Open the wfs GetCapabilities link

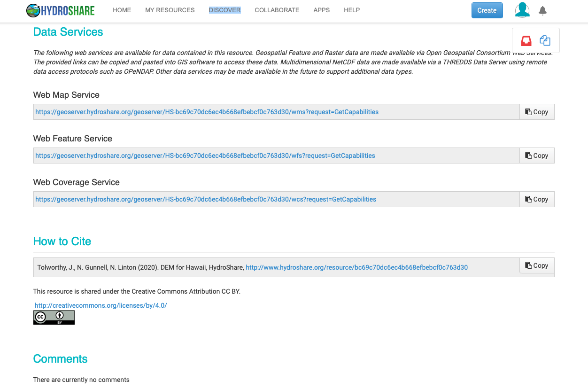(205, 156)
